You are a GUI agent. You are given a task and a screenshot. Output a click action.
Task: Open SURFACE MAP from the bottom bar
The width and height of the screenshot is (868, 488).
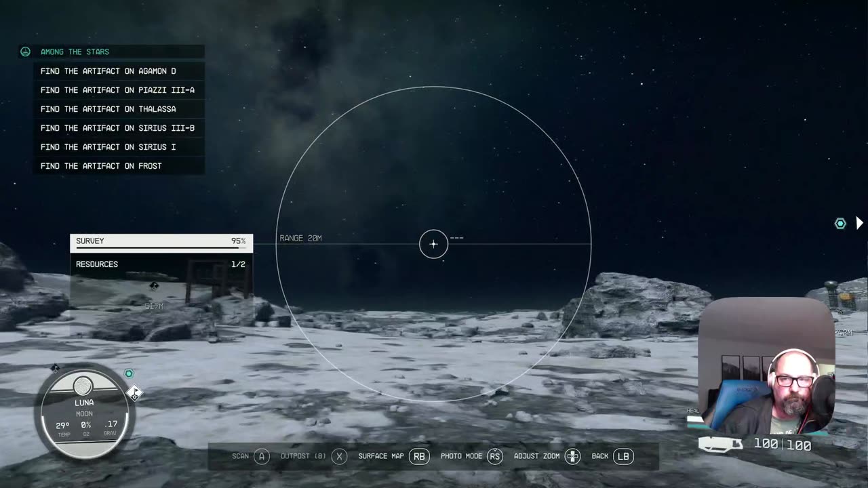(x=380, y=456)
